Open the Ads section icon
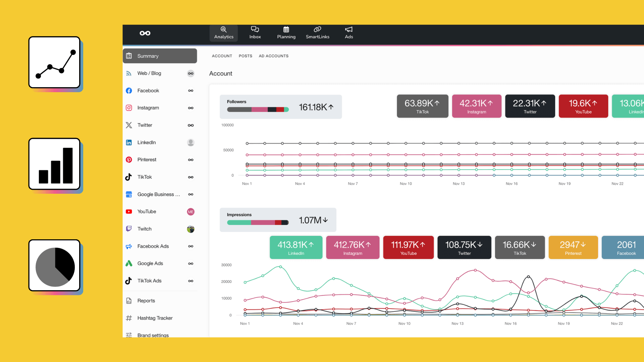 point(348,33)
